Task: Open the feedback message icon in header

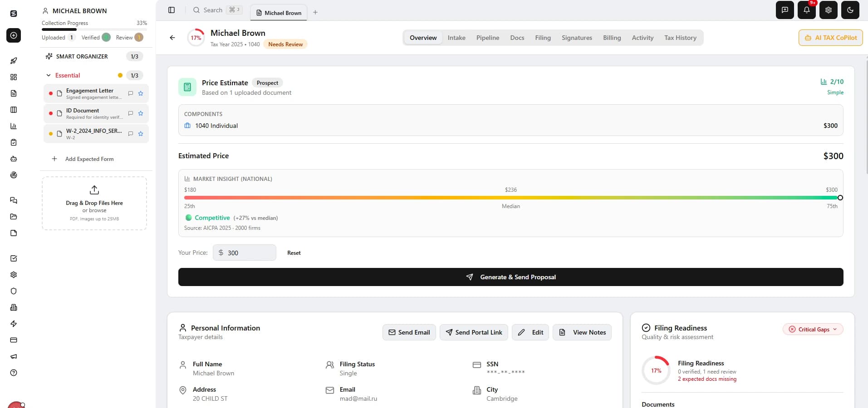Action: (x=785, y=10)
